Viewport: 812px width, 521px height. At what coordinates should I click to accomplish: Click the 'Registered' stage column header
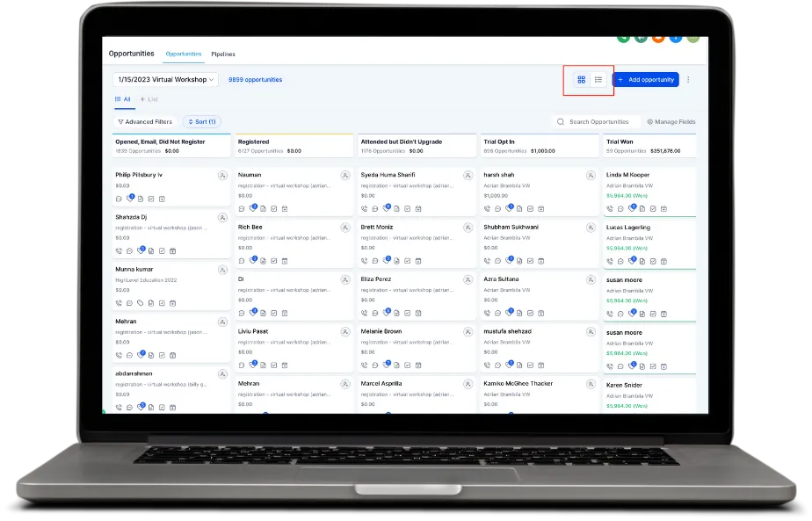294,146
